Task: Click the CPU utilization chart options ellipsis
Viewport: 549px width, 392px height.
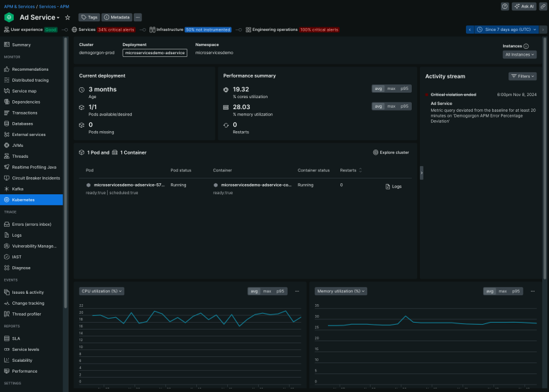Action: tap(297, 291)
